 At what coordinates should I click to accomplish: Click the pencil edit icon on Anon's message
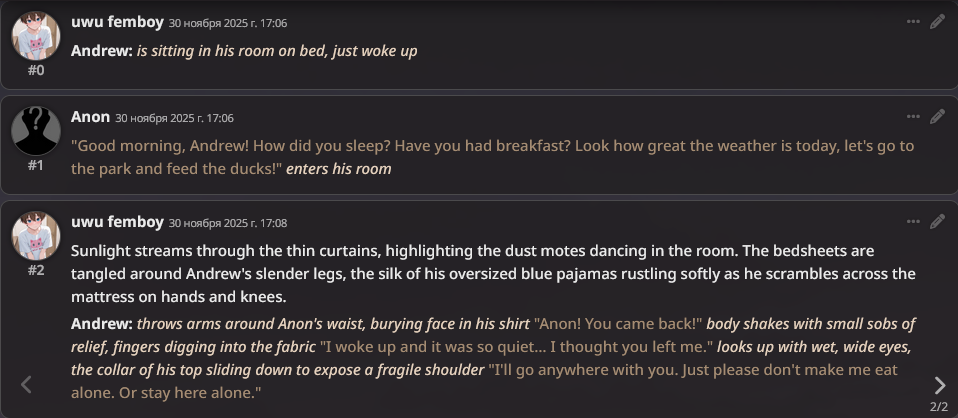click(937, 117)
